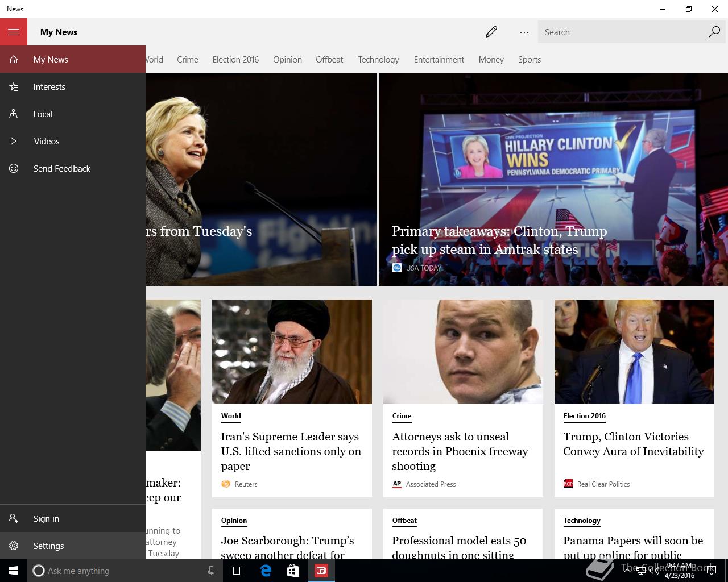
Task: Open Trump, Clinton Victories article headline
Action: [x=634, y=444]
